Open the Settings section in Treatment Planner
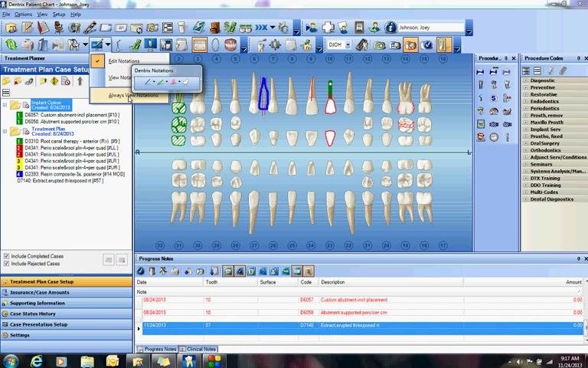Viewport: 588px width, 368px height. click(67, 335)
